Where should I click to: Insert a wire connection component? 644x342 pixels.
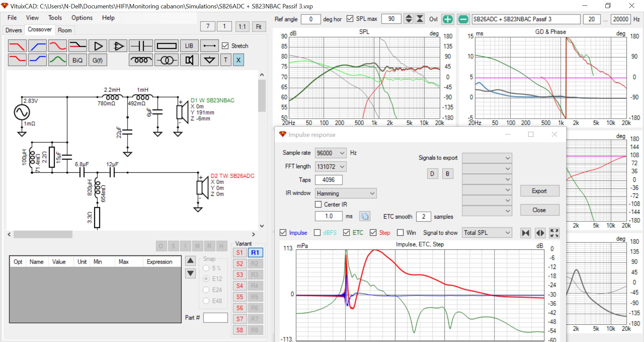click(x=210, y=46)
